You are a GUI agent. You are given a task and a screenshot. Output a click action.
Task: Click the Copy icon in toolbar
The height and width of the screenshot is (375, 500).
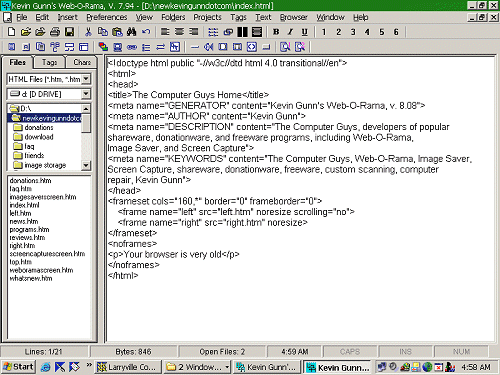(103, 32)
